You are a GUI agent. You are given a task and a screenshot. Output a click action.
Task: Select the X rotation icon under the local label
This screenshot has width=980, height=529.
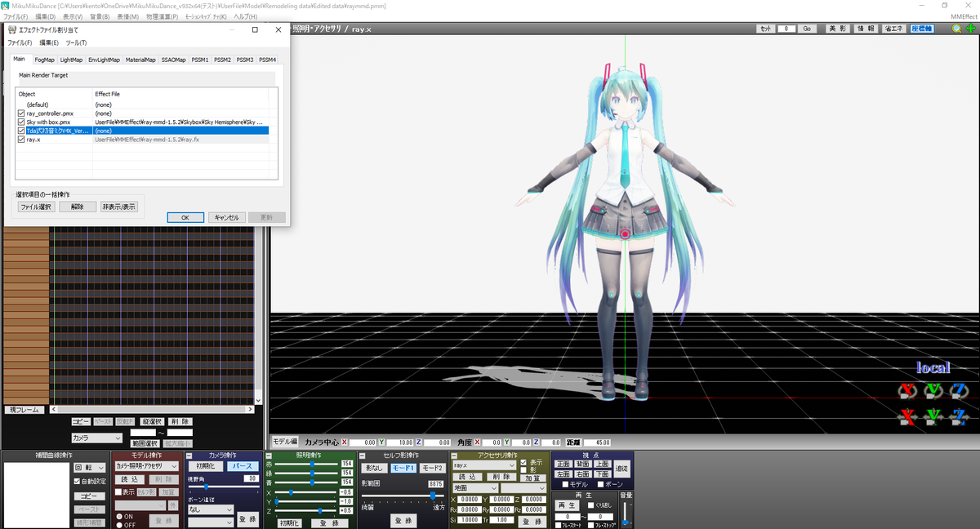click(x=906, y=390)
